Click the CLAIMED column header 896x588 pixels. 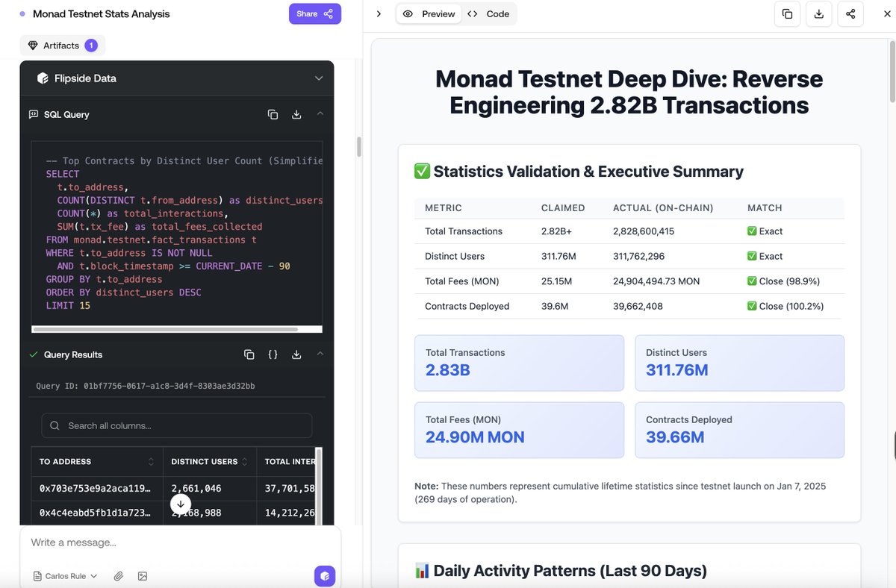pyautogui.click(x=563, y=208)
